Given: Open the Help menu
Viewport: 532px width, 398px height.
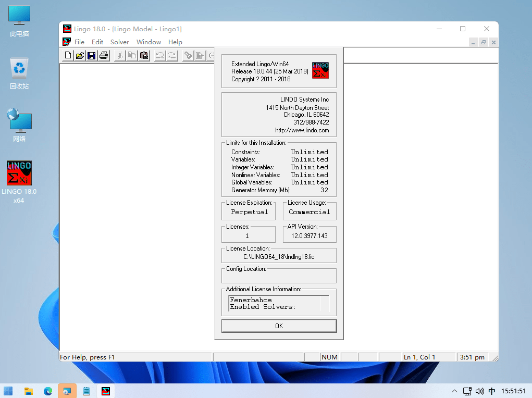Looking at the screenshot, I should tap(175, 42).
